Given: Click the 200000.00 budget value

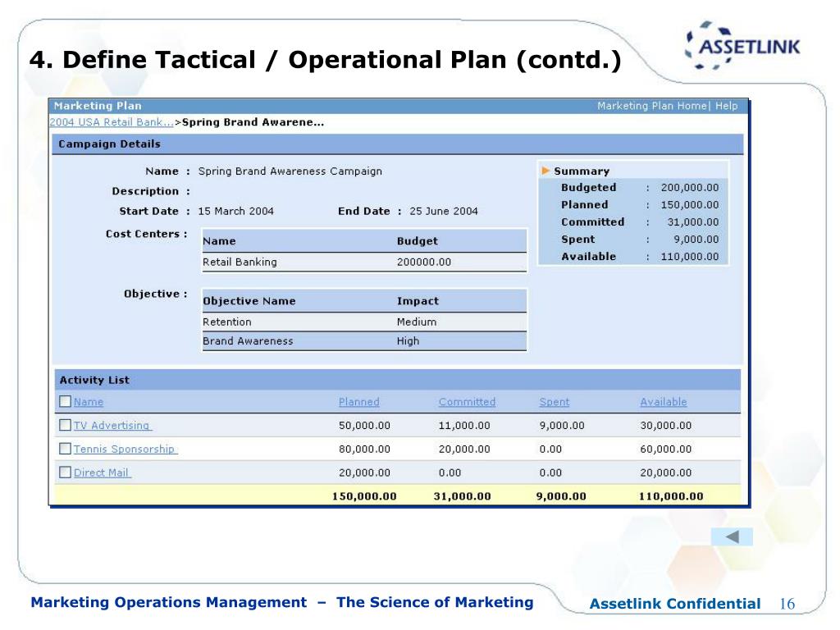Looking at the screenshot, I should click(424, 262).
